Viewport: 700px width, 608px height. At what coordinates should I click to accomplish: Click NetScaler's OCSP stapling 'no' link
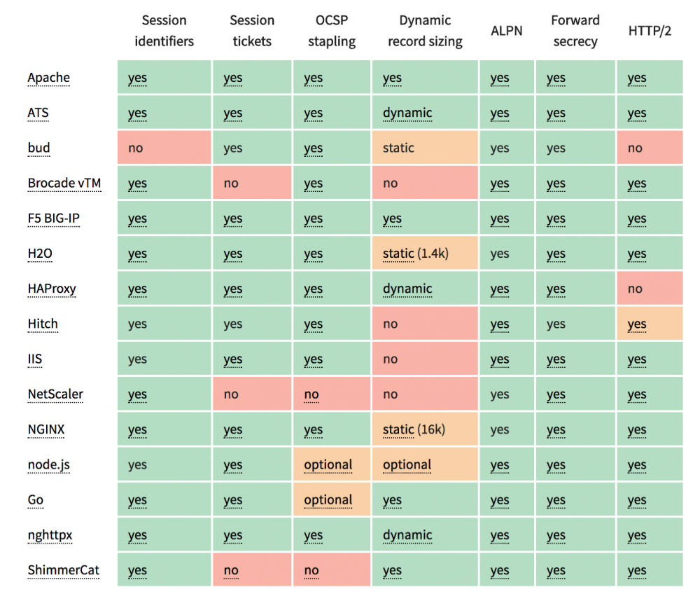pos(311,394)
